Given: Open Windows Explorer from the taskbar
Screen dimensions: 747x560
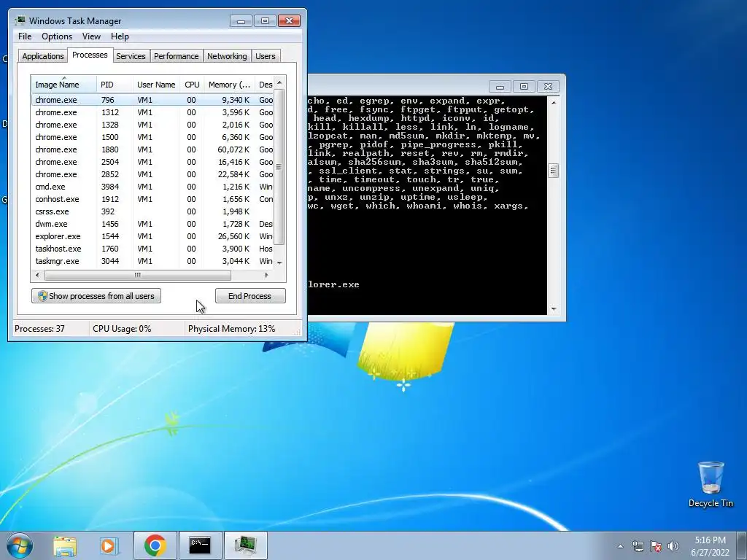Looking at the screenshot, I should (x=65, y=545).
